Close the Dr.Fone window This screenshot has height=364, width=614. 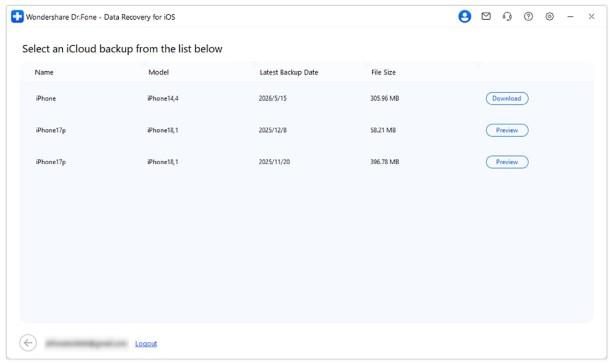click(x=591, y=16)
